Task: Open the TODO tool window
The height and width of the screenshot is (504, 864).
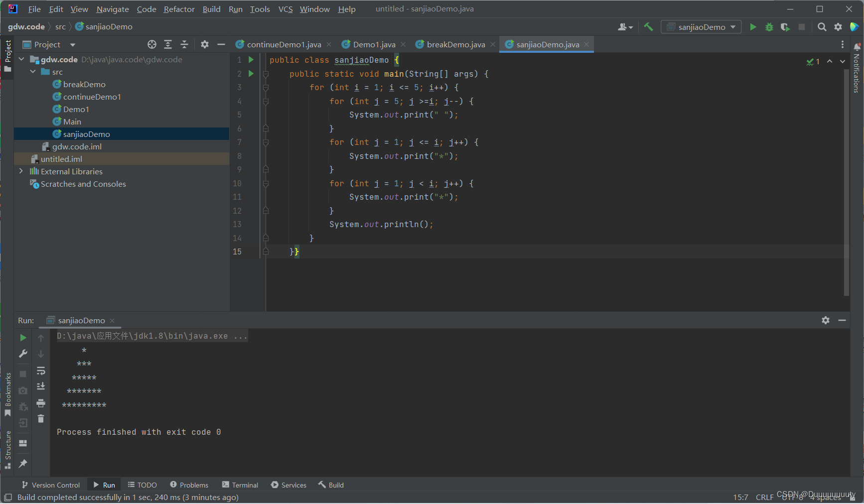Action: 143,485
